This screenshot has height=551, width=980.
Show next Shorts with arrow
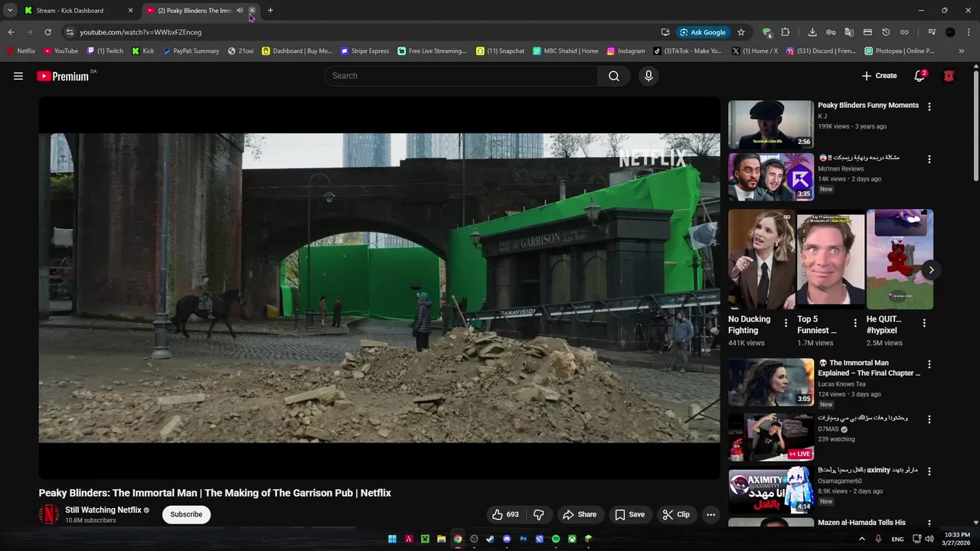click(931, 269)
